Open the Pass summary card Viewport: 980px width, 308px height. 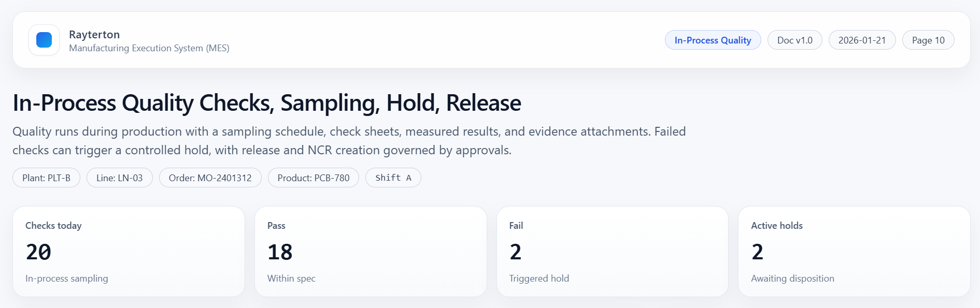[371, 252]
